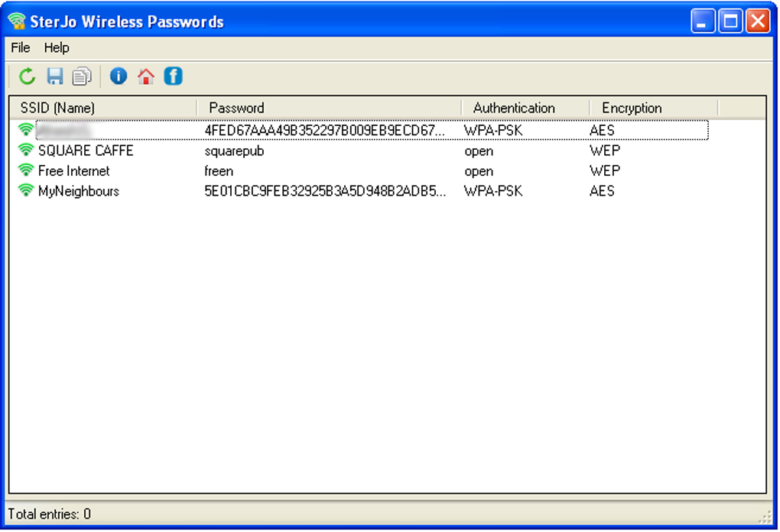Click WPA-PSK in the MyNeighbours row
The width and height of the screenshot is (780, 532).
coord(493,191)
